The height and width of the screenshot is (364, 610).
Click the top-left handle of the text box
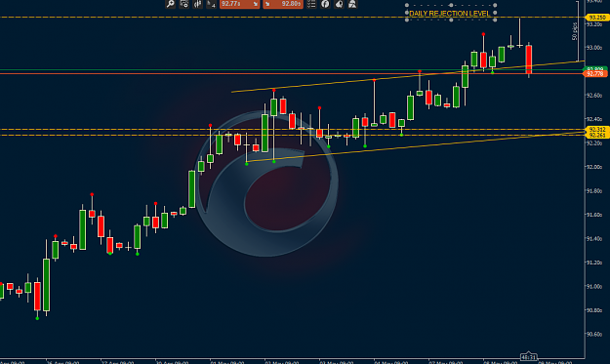coord(407,6)
